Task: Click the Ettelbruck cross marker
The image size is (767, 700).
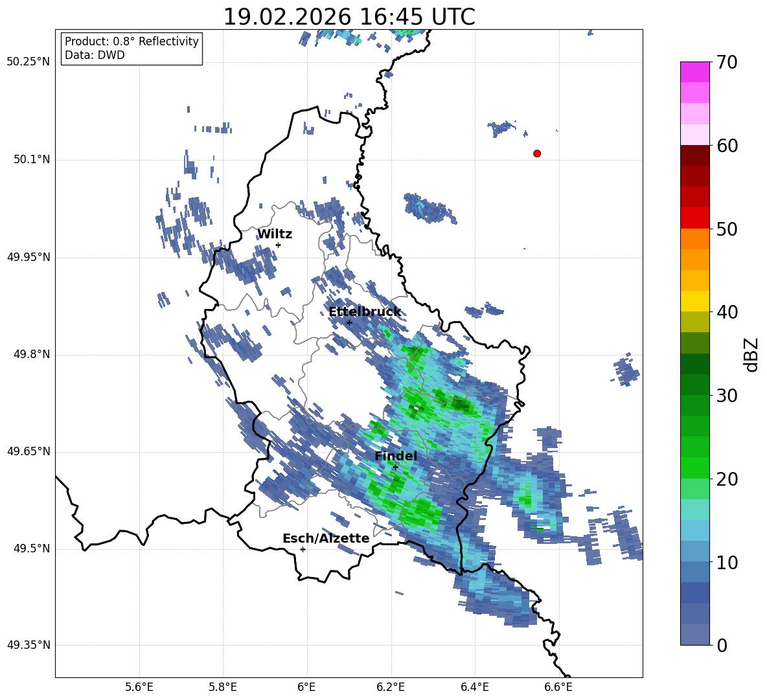Action: 349,322
